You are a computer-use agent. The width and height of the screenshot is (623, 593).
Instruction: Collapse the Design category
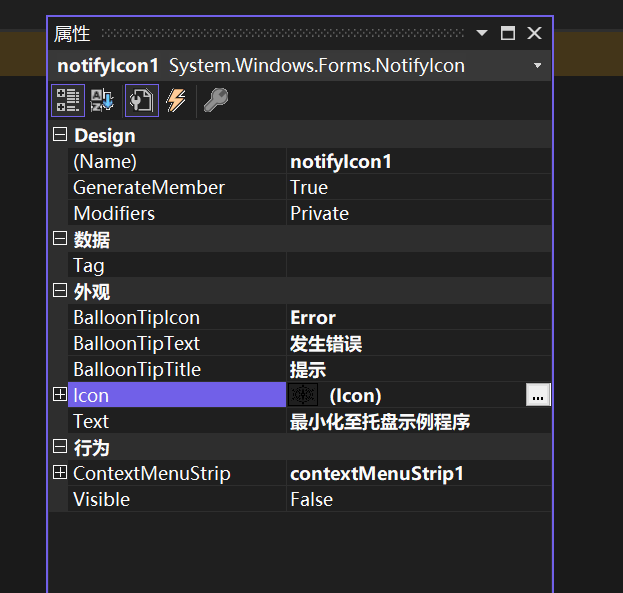click(x=60, y=135)
